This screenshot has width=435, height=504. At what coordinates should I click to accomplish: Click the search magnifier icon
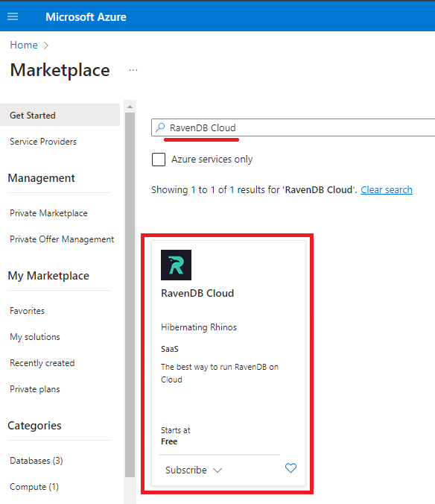[x=160, y=127]
